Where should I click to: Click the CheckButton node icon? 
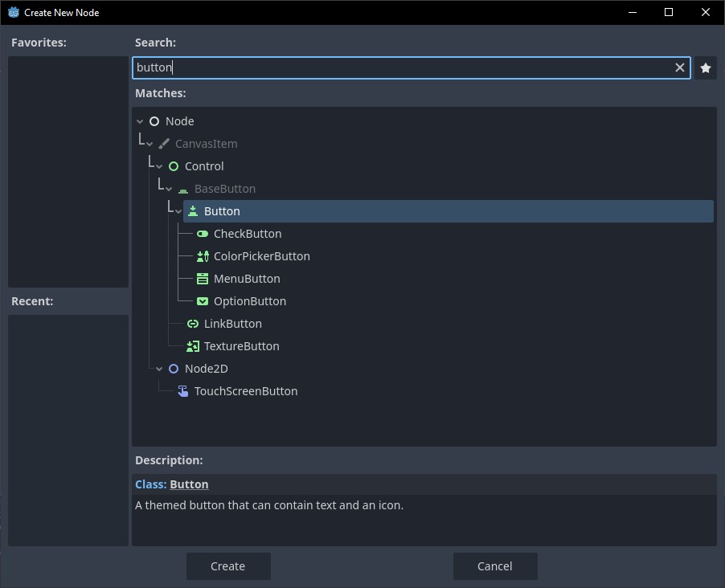tap(203, 234)
